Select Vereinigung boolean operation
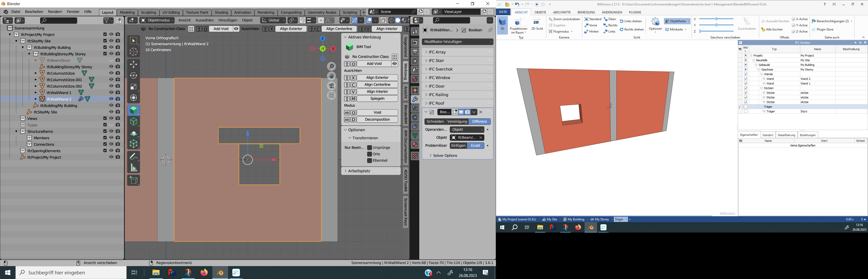The height and width of the screenshot is (279, 868). (x=457, y=122)
